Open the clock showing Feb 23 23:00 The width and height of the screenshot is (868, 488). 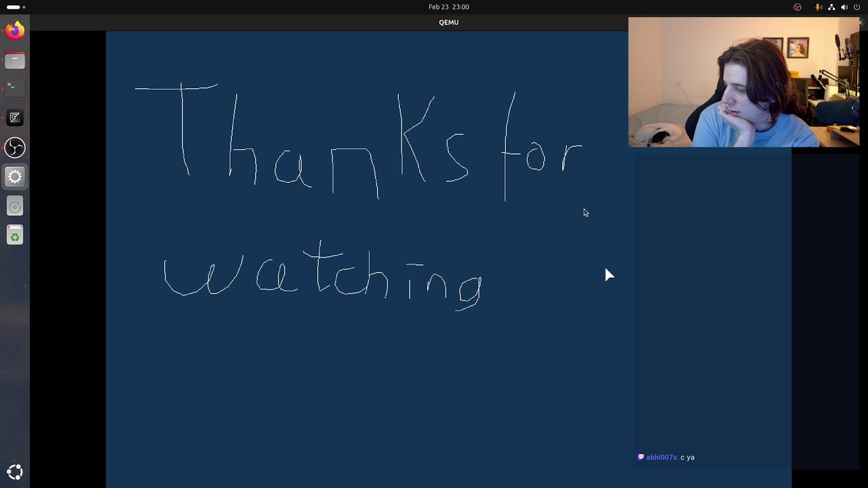[449, 7]
